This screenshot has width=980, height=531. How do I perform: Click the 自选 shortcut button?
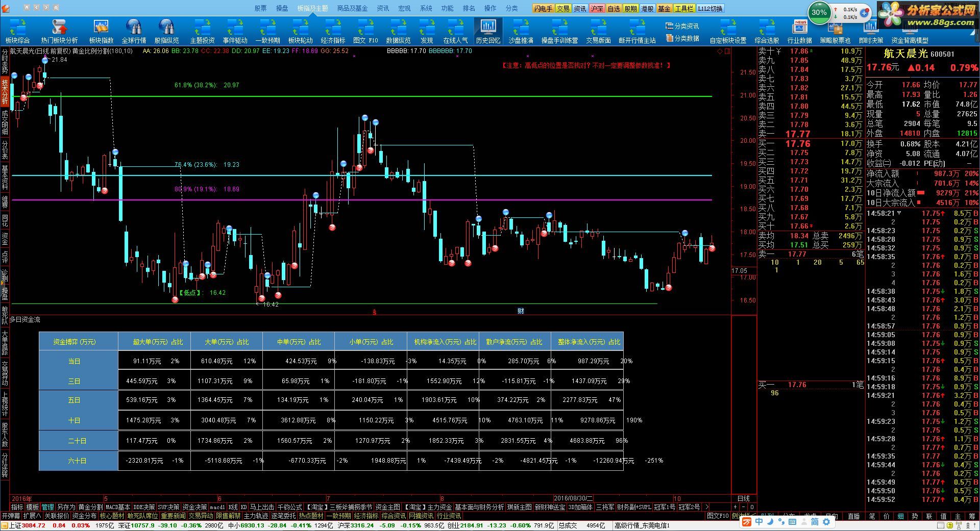pos(614,9)
